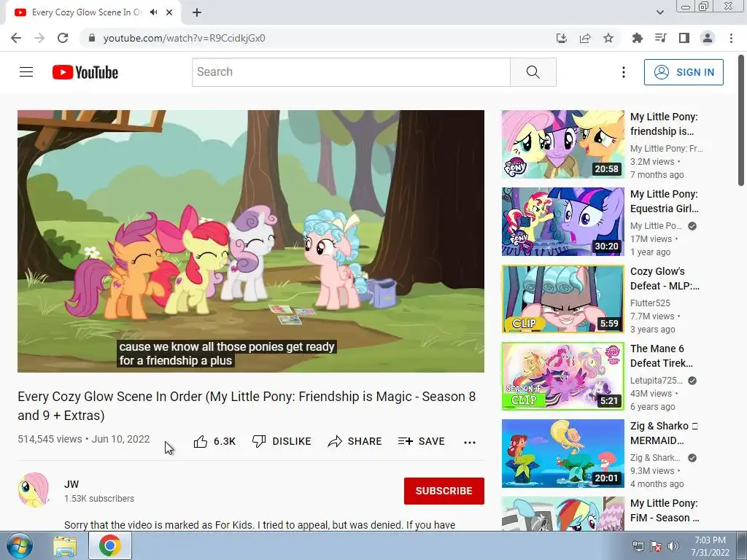747x560 pixels.
Task: Save video to a playlist
Action: pos(422,441)
